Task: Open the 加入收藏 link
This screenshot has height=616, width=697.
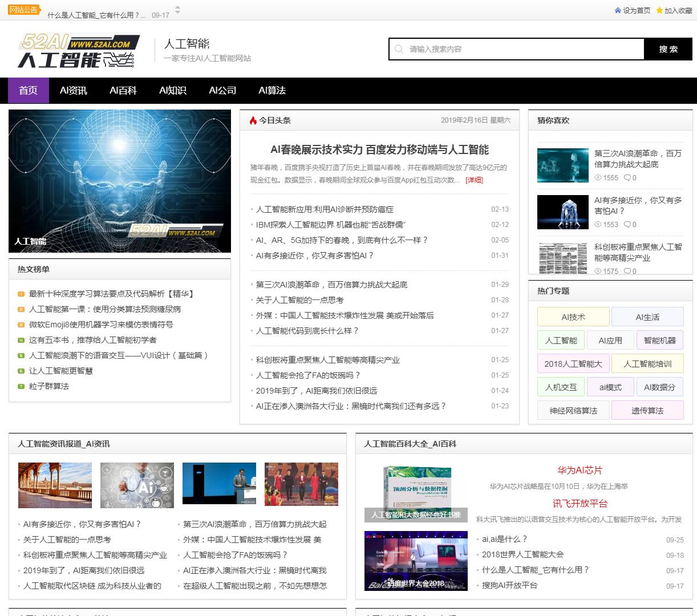Action: point(678,10)
